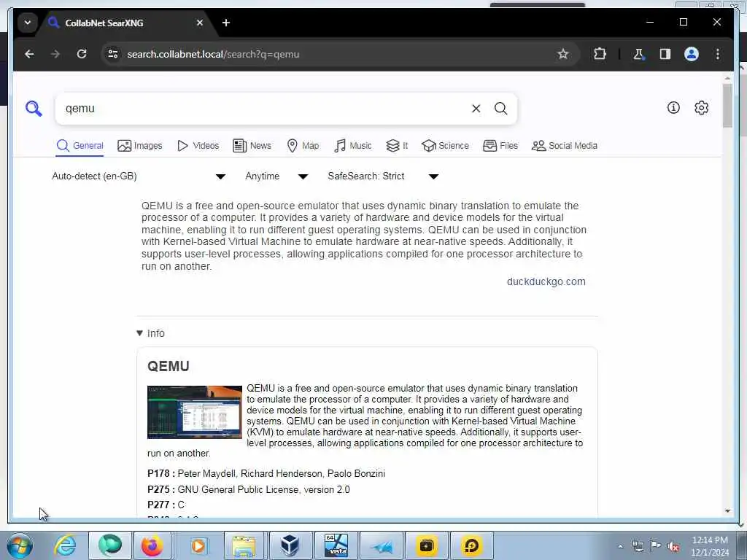Click the scrollbar down arrow
This screenshot has width=747, height=560.
click(x=727, y=511)
